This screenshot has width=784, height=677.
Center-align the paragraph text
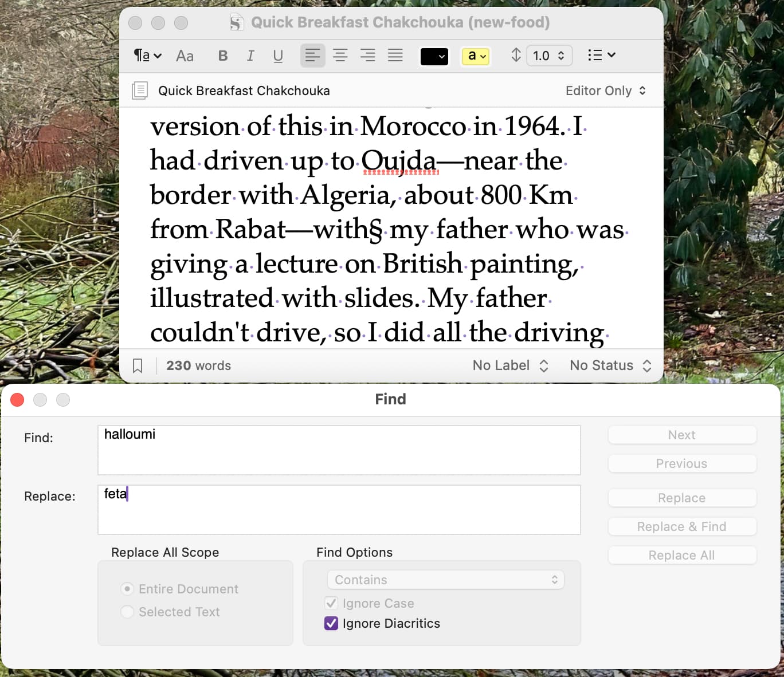coord(340,56)
